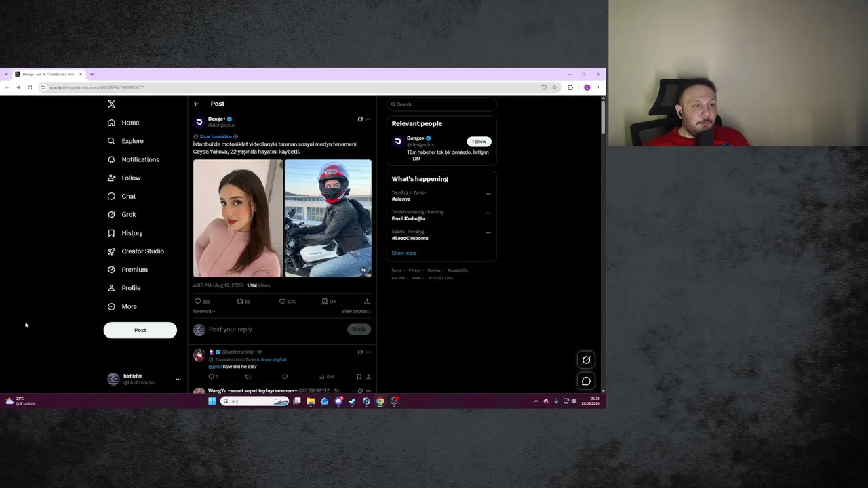This screenshot has width=868, height=488.
Task: Go to Home in the sidebar
Action: point(123,123)
